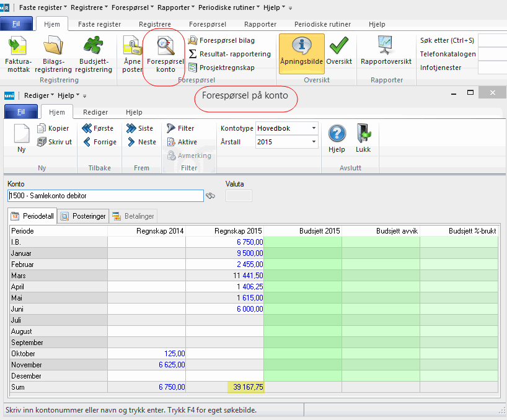
Task: Click Skriv ut print button
Action: click(x=55, y=142)
